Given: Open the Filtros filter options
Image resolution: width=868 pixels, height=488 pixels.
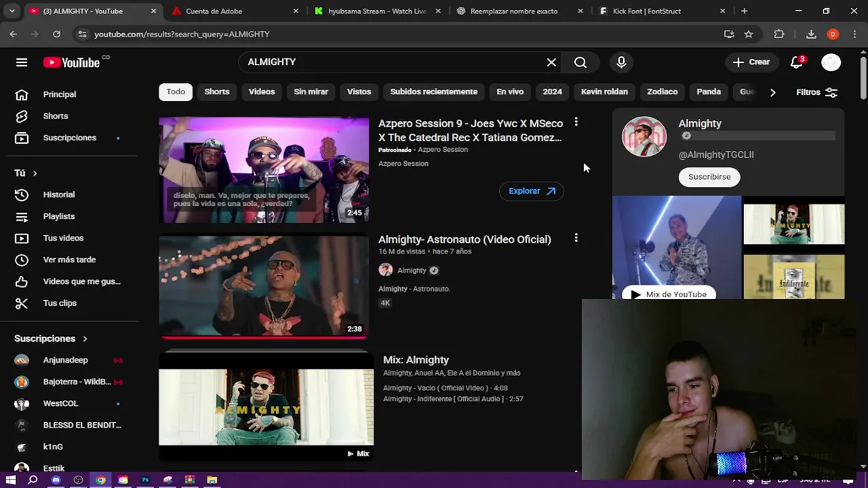Looking at the screenshot, I should [x=816, y=92].
